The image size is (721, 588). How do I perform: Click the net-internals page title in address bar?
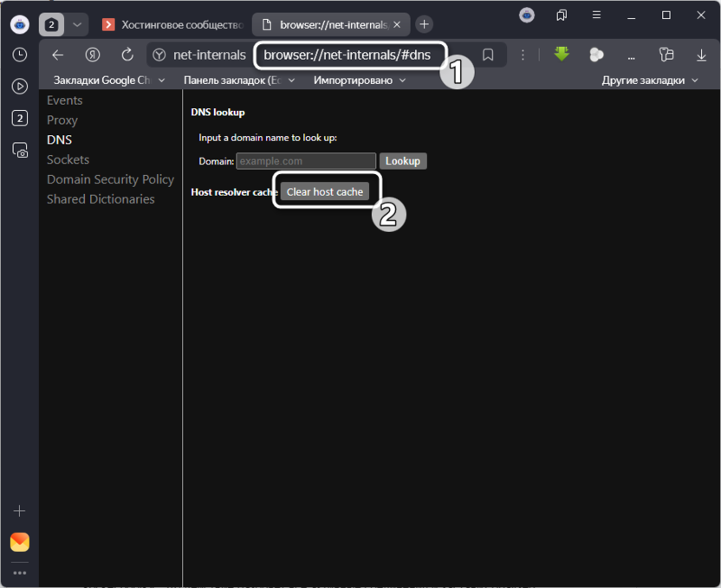click(x=209, y=55)
